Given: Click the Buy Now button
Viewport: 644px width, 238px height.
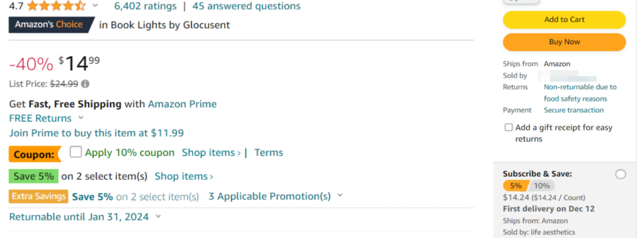Looking at the screenshot, I should (564, 42).
